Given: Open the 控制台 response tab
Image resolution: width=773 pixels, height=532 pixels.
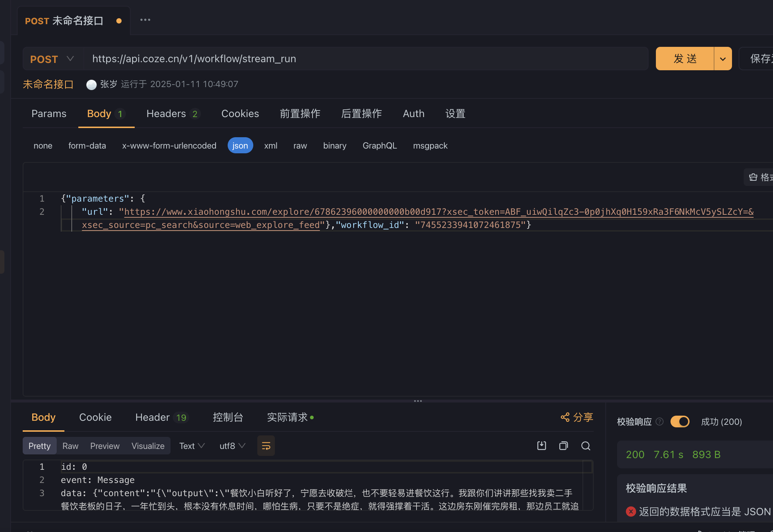Looking at the screenshot, I should click(x=228, y=417).
